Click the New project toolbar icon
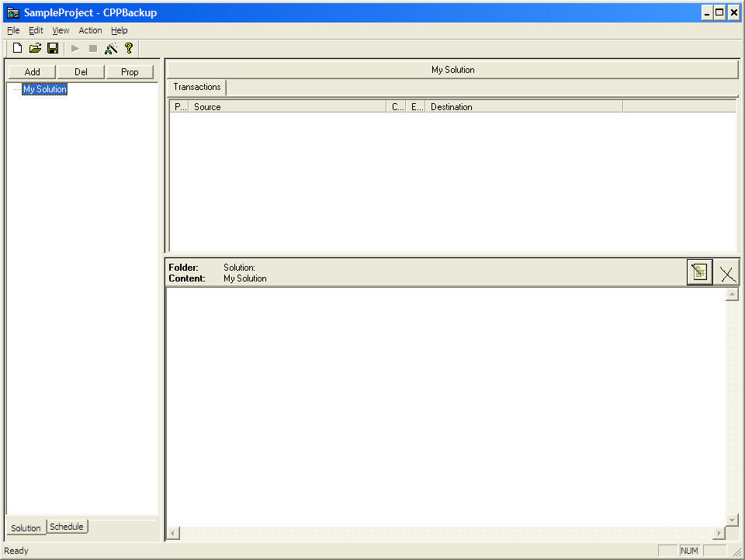This screenshot has height=560, width=745. click(x=18, y=48)
